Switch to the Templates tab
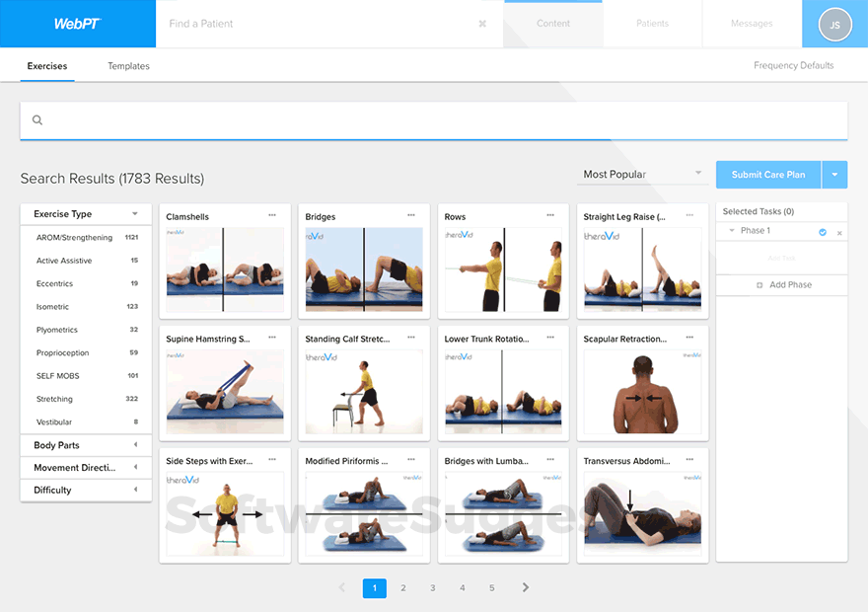 click(x=127, y=65)
